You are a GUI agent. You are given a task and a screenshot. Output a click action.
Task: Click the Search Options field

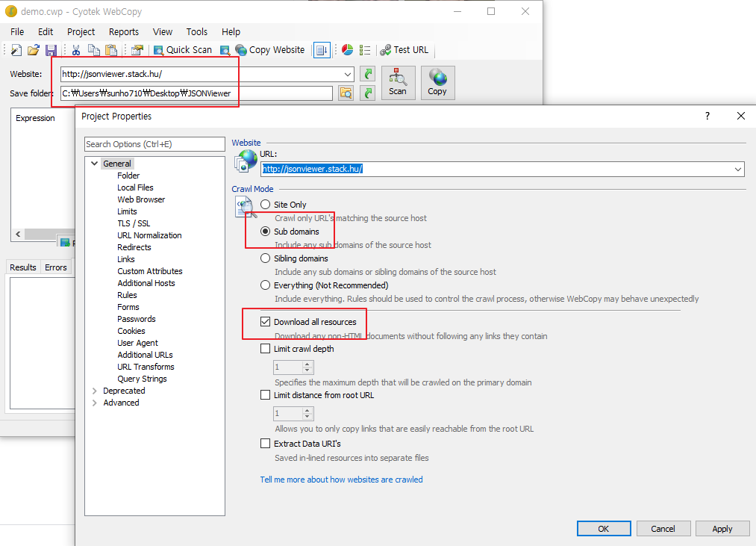click(154, 144)
